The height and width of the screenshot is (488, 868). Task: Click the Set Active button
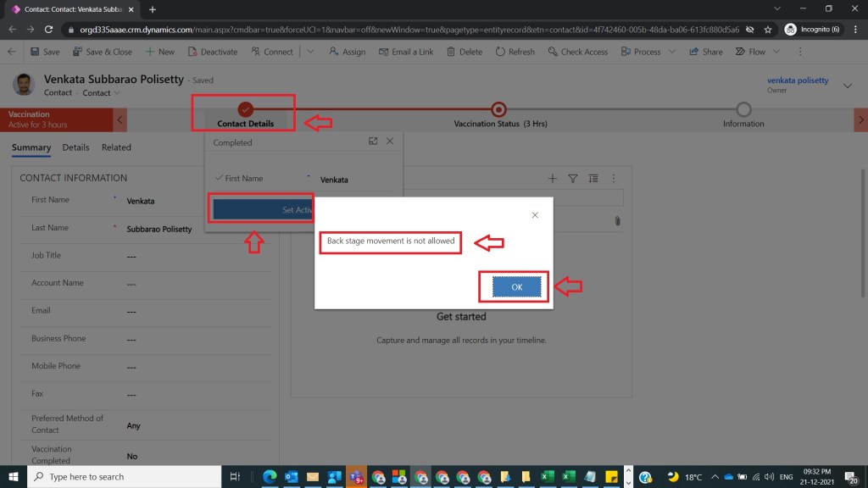pos(264,209)
